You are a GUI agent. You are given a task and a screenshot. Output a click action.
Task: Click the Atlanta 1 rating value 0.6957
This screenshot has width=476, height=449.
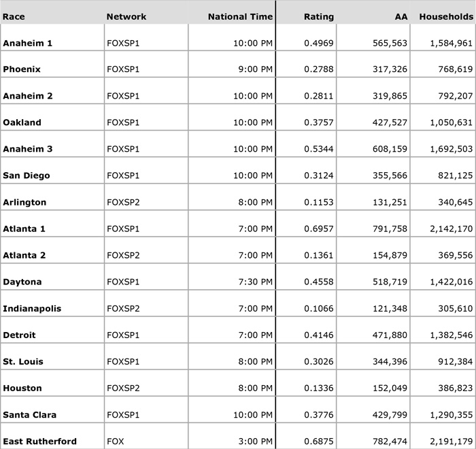point(318,229)
